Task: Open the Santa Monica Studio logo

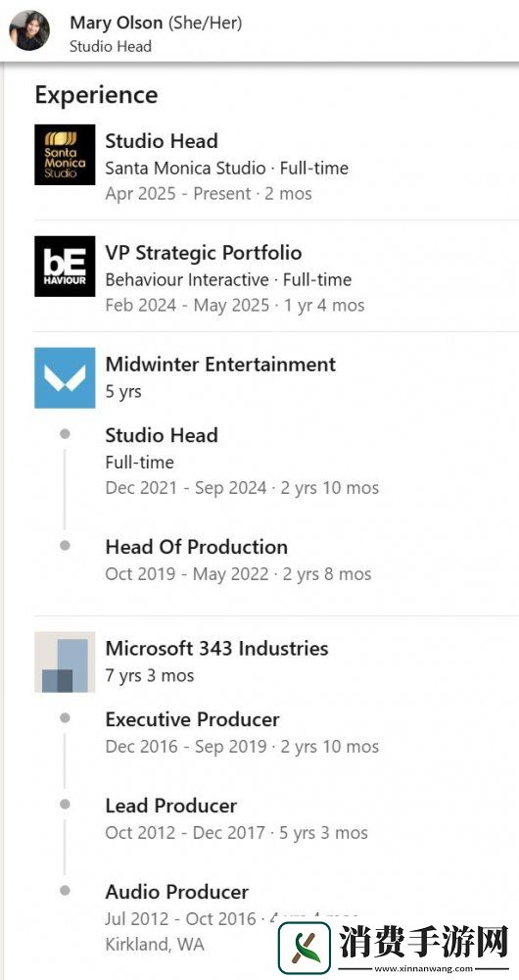Action: (65, 155)
